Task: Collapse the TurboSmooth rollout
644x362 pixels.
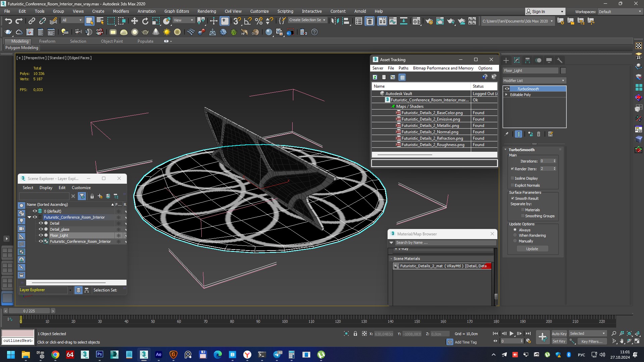Action: 506,150
